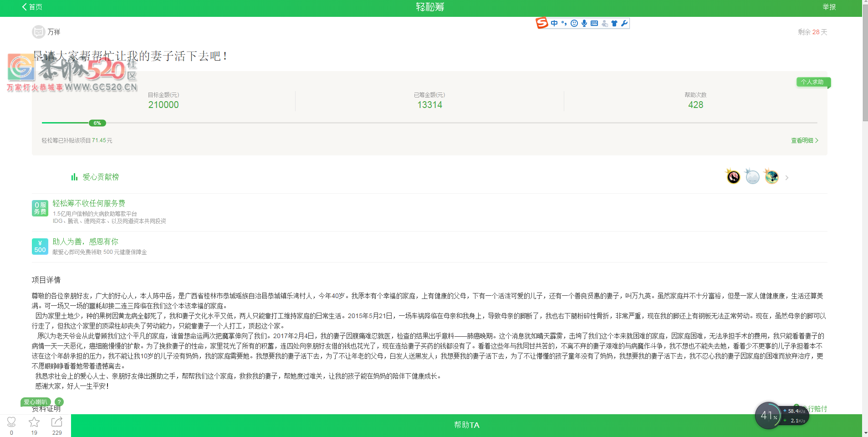Go back to 首页 with the back arrow

(31, 7)
